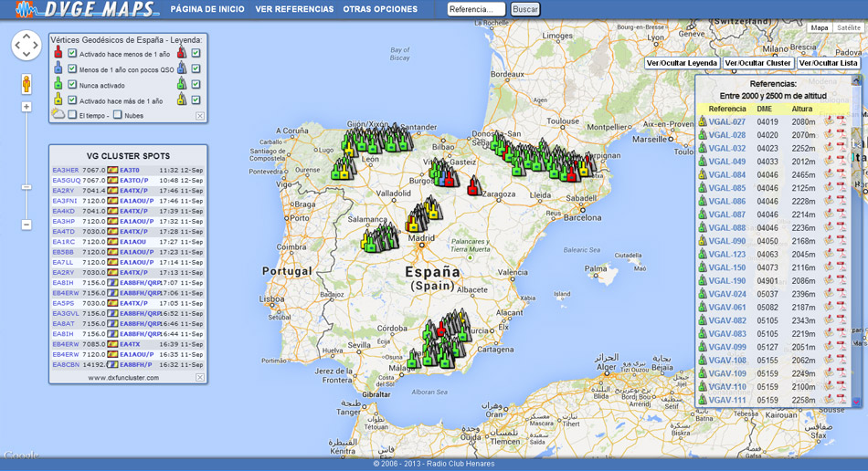Open the PDF document for VGAL-123
868x471 pixels.
point(842,255)
